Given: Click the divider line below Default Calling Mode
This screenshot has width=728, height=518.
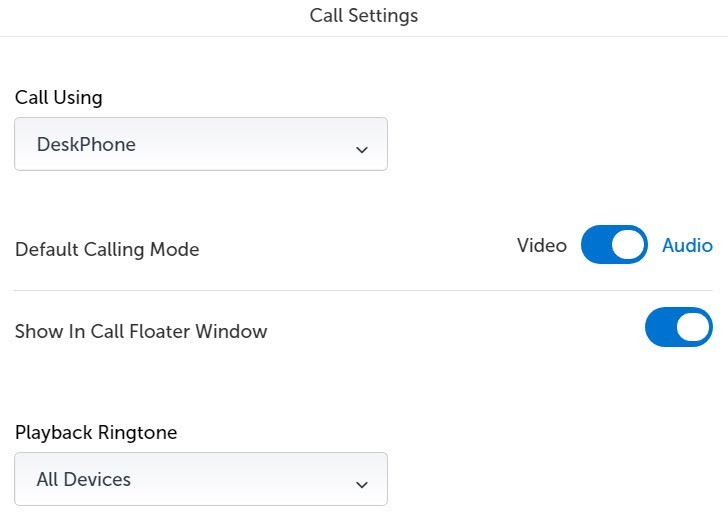Looking at the screenshot, I should 363,290.
